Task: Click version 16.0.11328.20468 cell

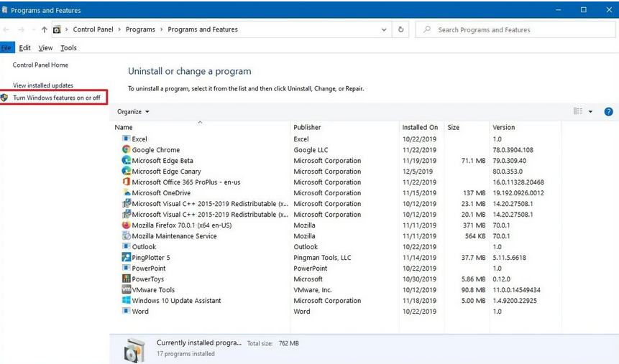Action: click(x=518, y=182)
